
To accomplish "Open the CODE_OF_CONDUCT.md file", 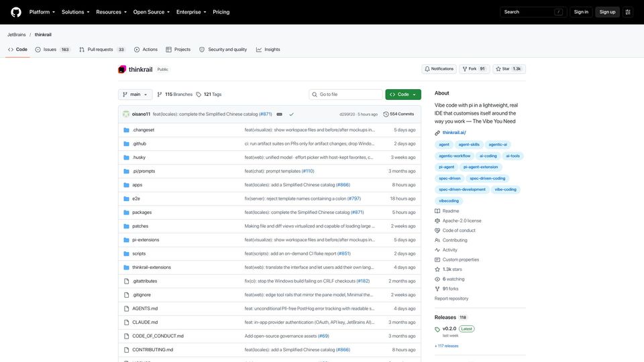I will click(x=158, y=336).
